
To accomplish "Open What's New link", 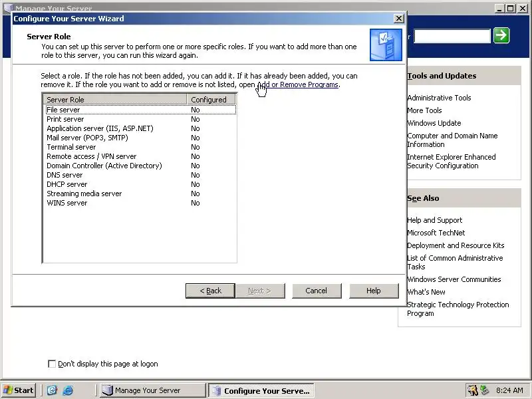I will 426,292.
